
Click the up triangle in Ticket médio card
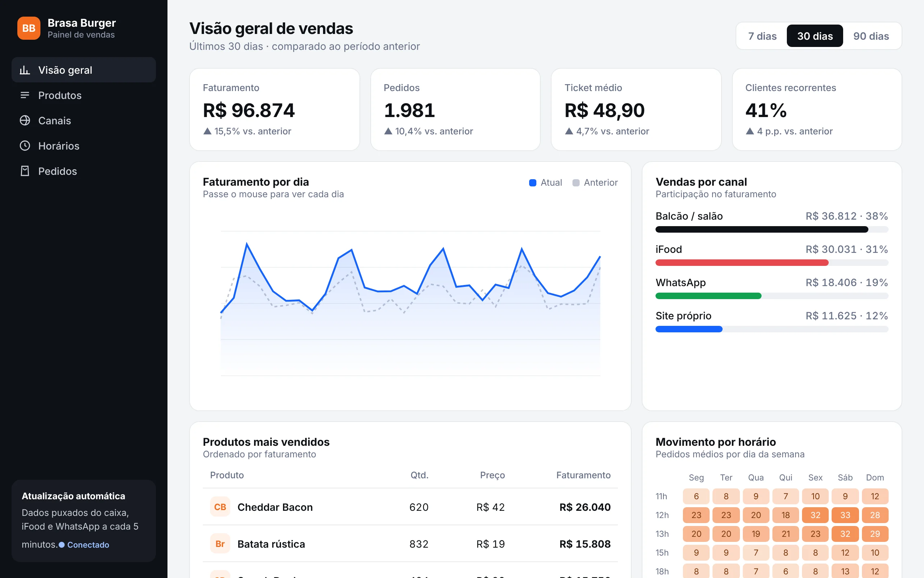click(569, 131)
